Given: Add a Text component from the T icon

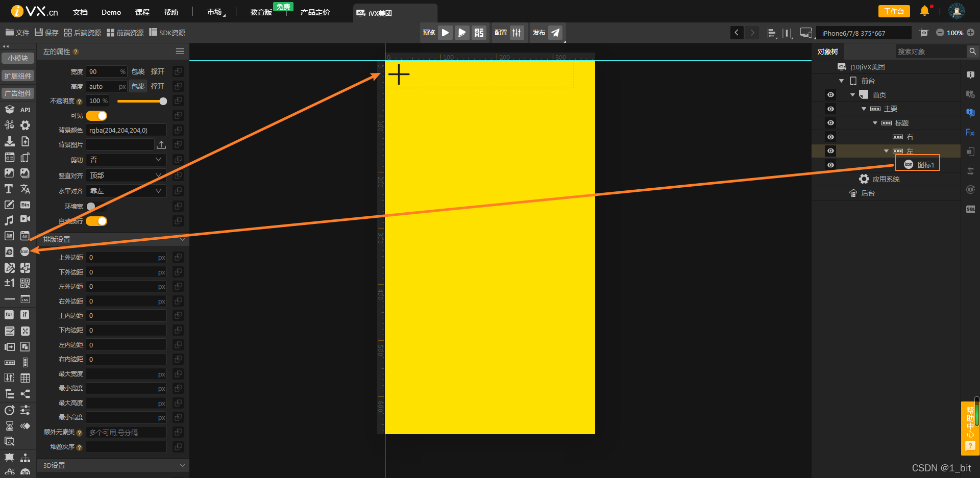Looking at the screenshot, I should click(x=9, y=189).
